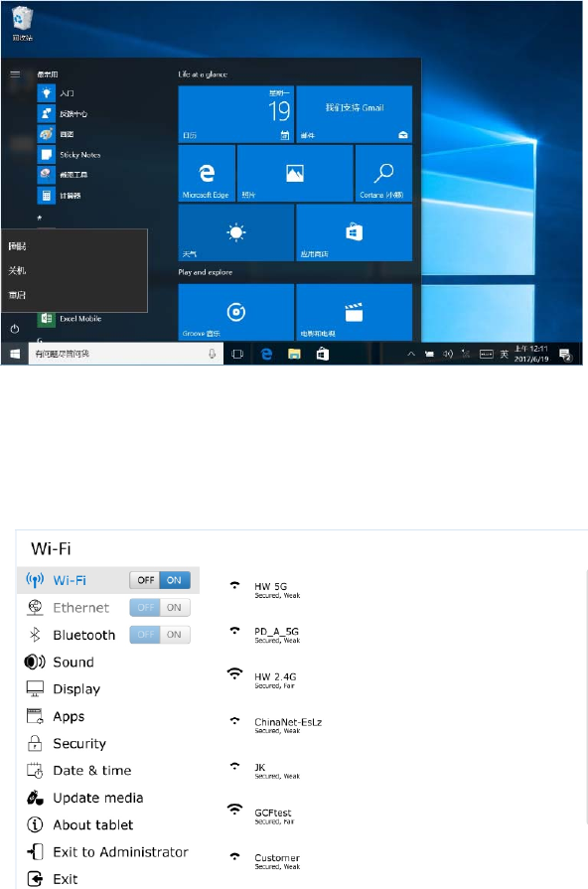The image size is (588, 889).
Task: Open the Store icon on the taskbar
Action: point(323,355)
